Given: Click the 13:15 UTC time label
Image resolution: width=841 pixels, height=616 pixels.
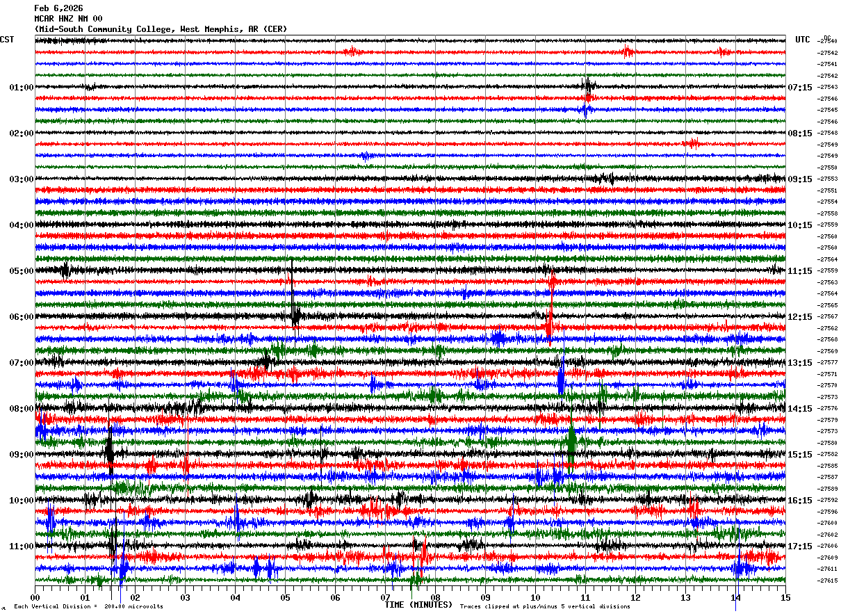Looking at the screenshot, I should pos(800,363).
